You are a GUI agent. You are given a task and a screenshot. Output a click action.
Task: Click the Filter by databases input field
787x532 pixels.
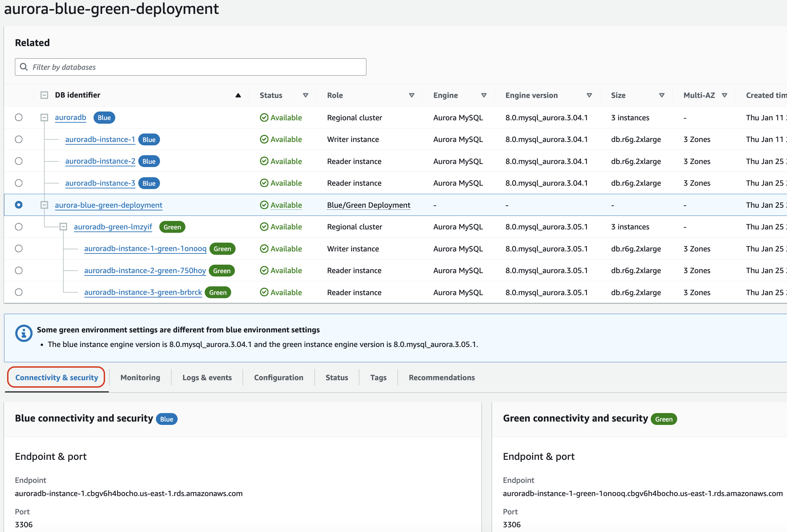191,66
